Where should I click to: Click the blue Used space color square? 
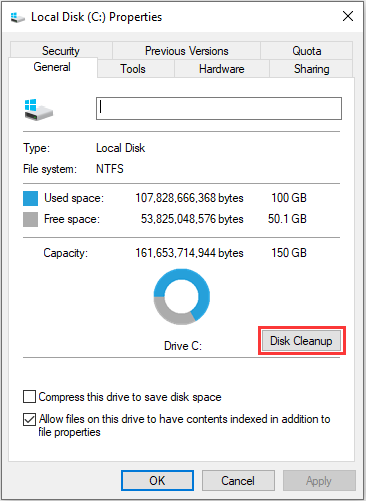click(x=30, y=198)
